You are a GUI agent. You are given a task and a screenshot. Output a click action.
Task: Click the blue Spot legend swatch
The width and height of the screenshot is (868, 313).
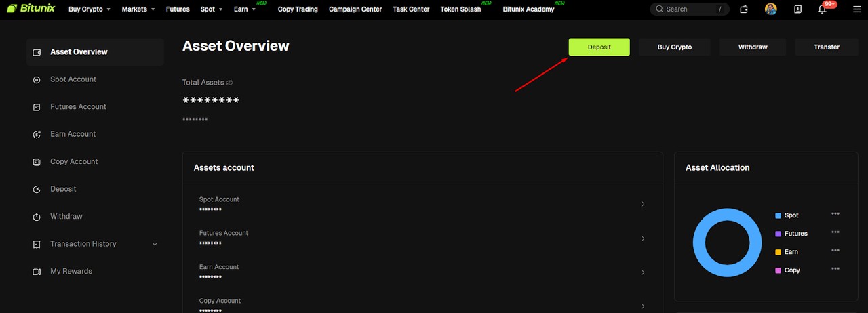point(778,215)
